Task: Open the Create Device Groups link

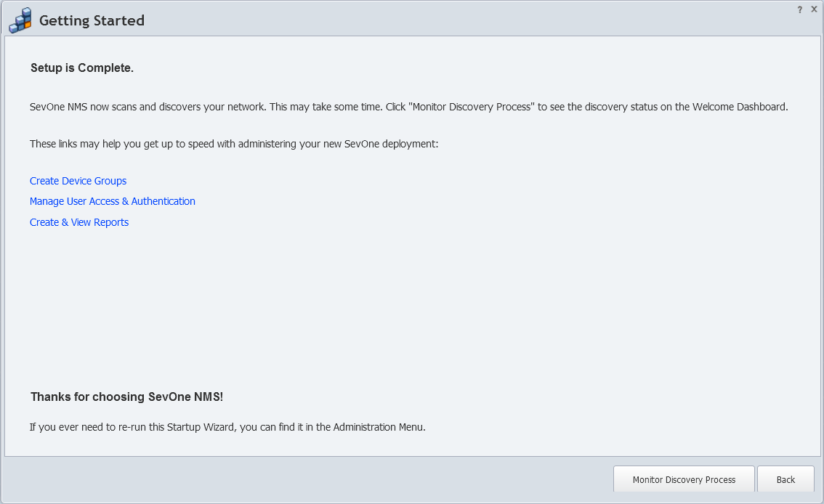Action: pos(78,181)
